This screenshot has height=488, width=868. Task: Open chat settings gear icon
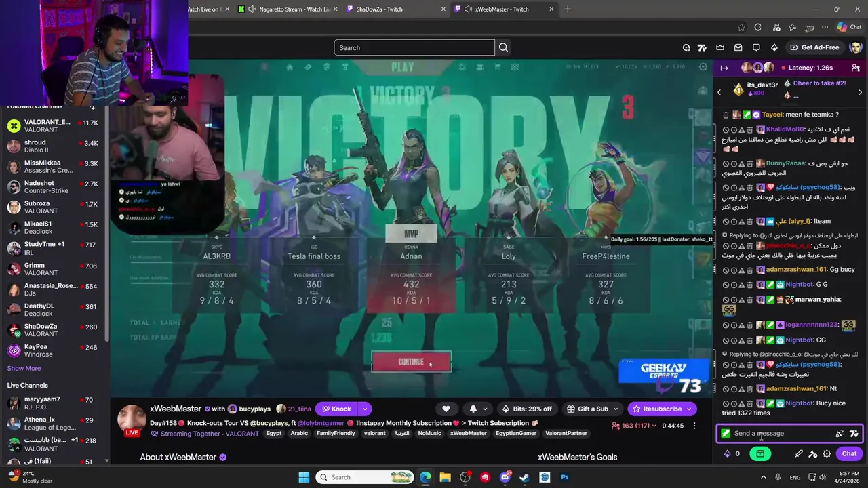coord(827,454)
